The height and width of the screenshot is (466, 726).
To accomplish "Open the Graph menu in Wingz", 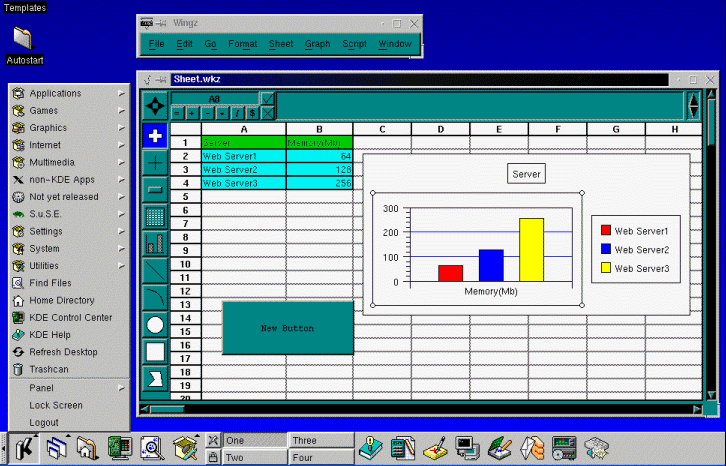I will pyautogui.click(x=318, y=44).
